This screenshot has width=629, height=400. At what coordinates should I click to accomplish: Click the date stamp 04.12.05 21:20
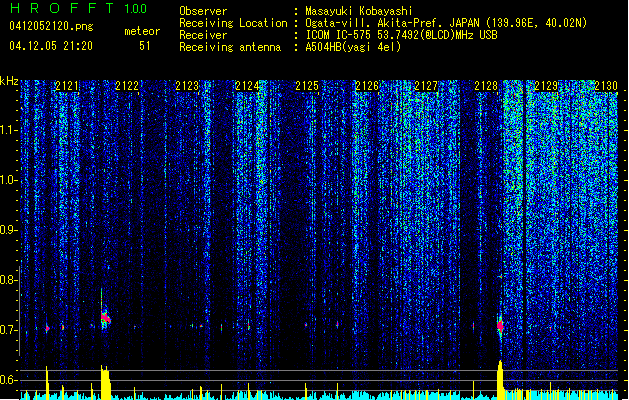pyautogui.click(x=51, y=46)
